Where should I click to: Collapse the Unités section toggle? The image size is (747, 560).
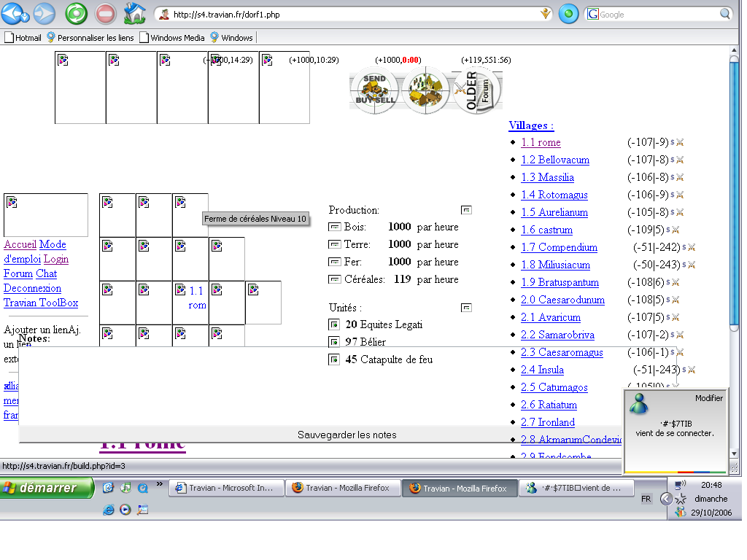point(466,308)
